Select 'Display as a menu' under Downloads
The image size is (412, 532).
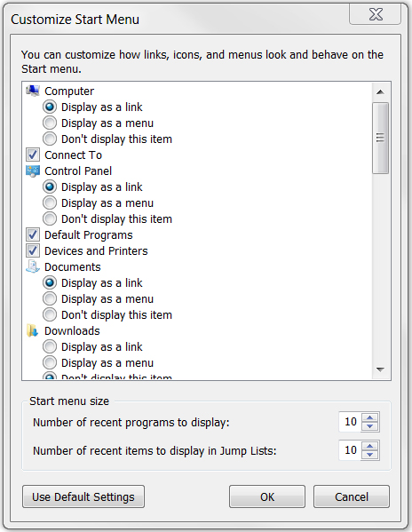click(50, 362)
